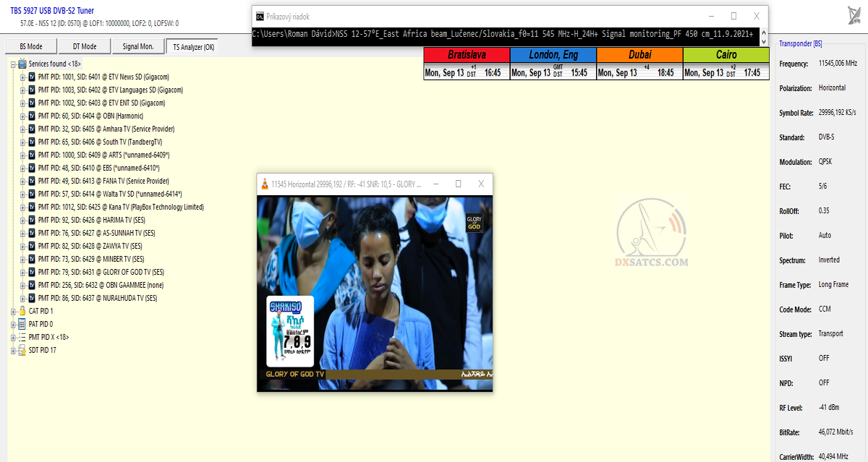Expand the PAT PID 0 node
Viewport: 868px width, 462px height.
click(13, 324)
